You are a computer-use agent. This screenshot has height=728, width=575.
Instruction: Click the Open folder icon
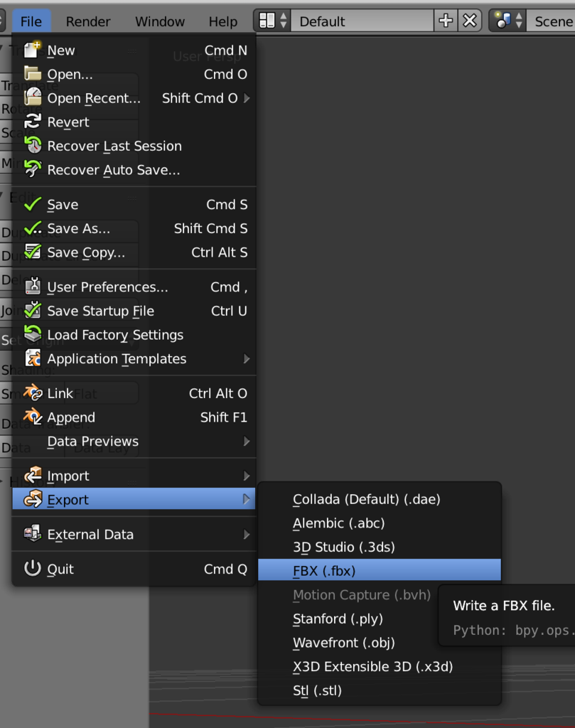33,74
